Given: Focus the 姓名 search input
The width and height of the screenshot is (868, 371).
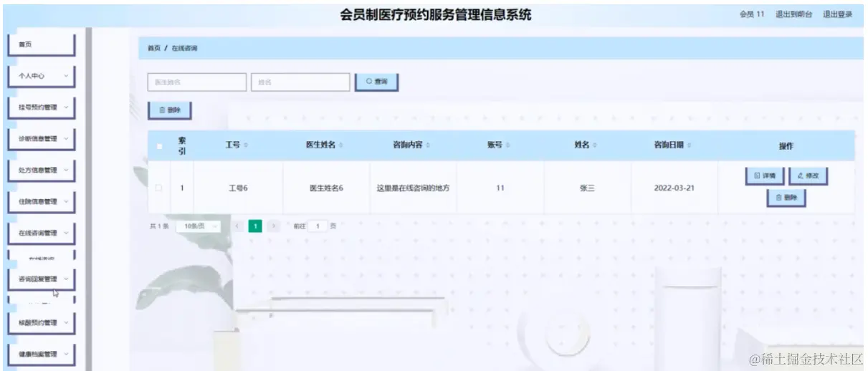Looking at the screenshot, I should click(x=300, y=82).
